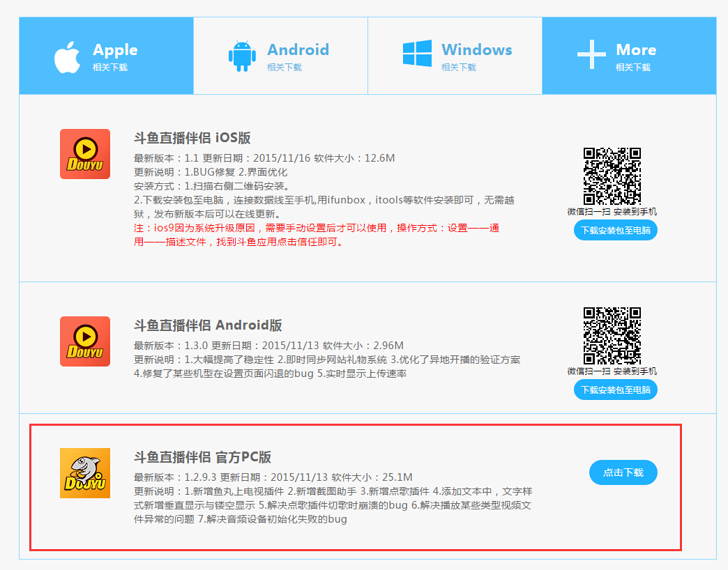728x570 pixels.
Task: Open the Windows 相关下载 tab
Action: (x=455, y=55)
